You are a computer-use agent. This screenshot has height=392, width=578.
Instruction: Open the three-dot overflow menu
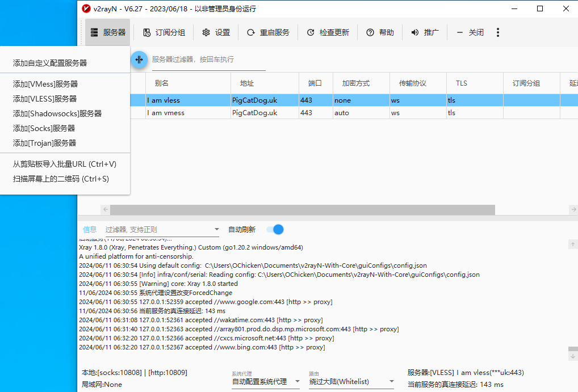coord(498,32)
